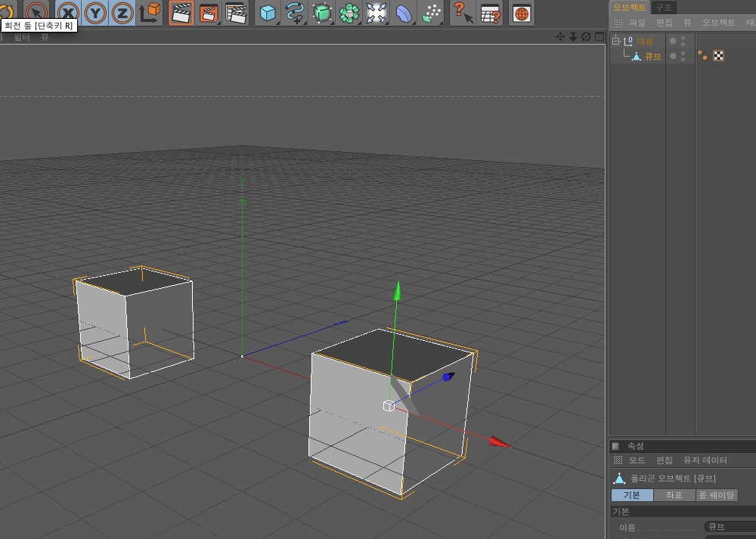The width and height of the screenshot is (756, 539).
Task: Open the four-arrows symmetry icon
Action: click(376, 13)
